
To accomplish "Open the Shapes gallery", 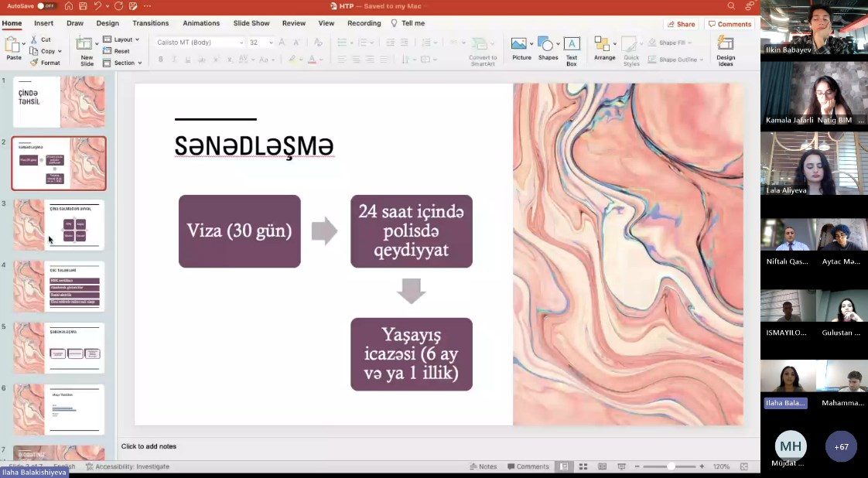I will [548, 48].
